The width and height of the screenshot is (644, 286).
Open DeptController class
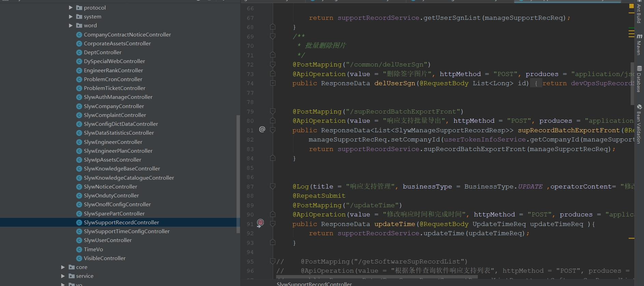[x=103, y=52]
